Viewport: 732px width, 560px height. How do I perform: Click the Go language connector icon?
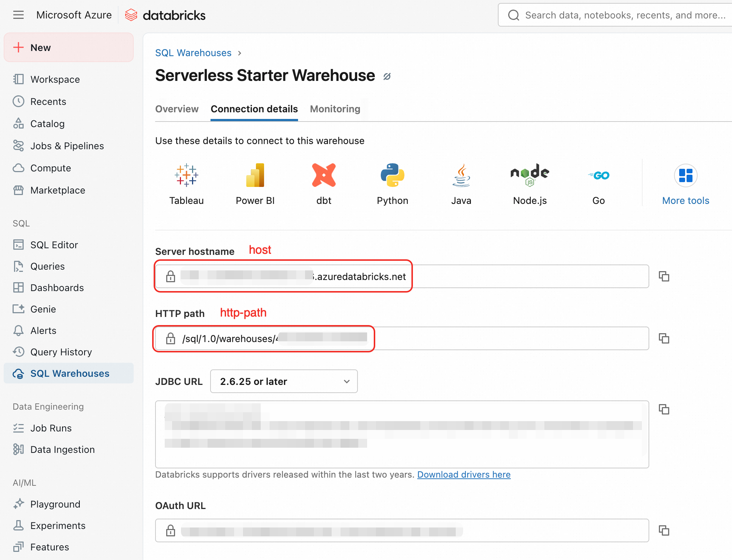598,175
